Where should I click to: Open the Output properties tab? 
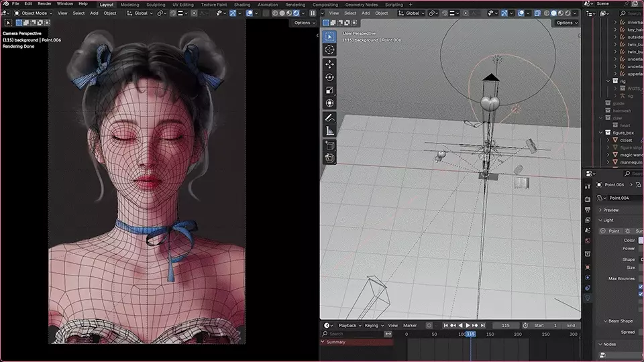(588, 210)
